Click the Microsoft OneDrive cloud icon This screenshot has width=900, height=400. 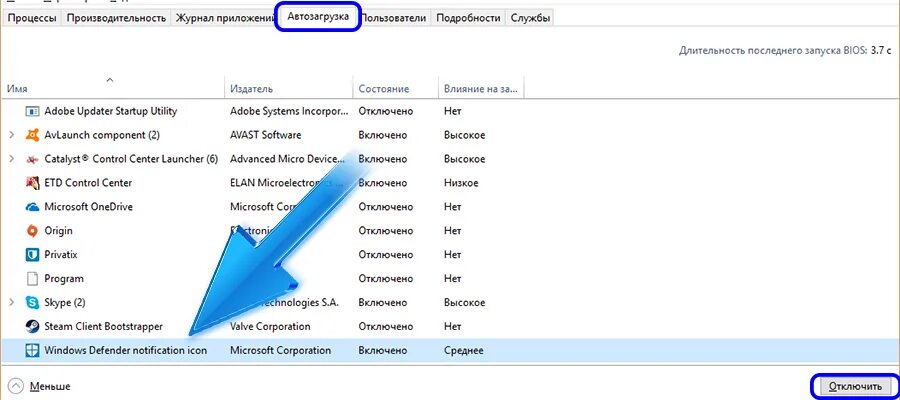(x=33, y=207)
